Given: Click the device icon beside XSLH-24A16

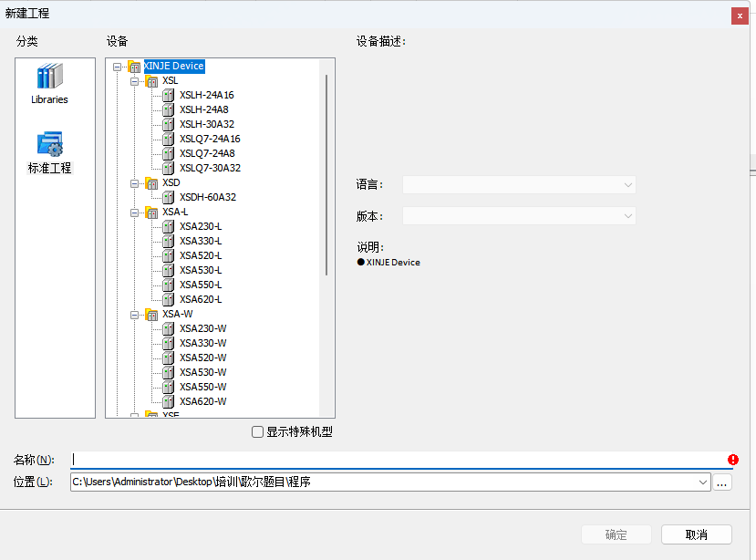Looking at the screenshot, I should (169, 96).
